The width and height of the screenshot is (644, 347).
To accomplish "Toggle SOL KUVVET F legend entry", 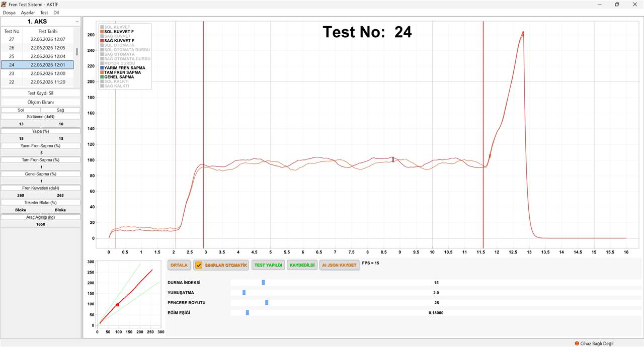I will click(117, 31).
